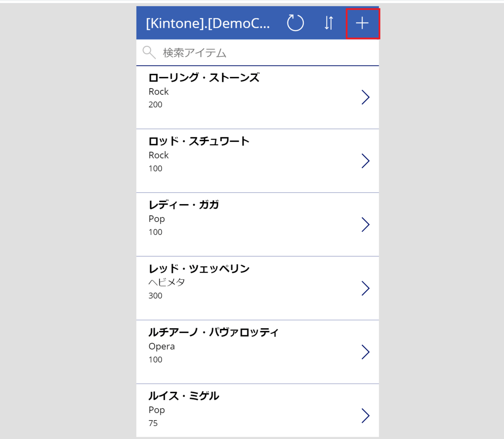Screen dimensions: 504x439
Task: Select the ルイス・ミゲル title
Action: 184,396
